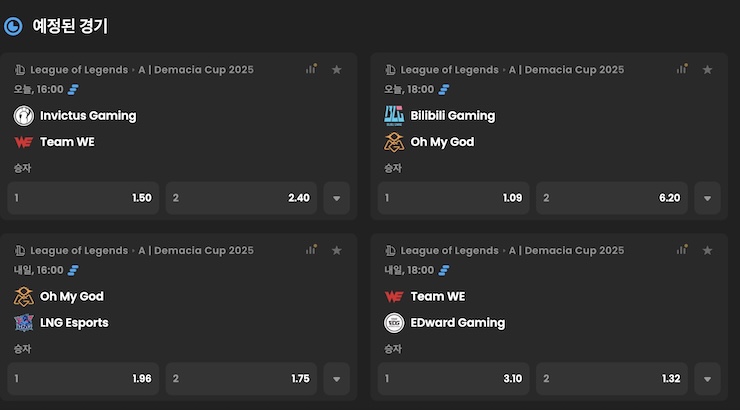Bet on Invictus Gaming at 1.50 odds
The image size is (740, 410).
tap(83, 198)
